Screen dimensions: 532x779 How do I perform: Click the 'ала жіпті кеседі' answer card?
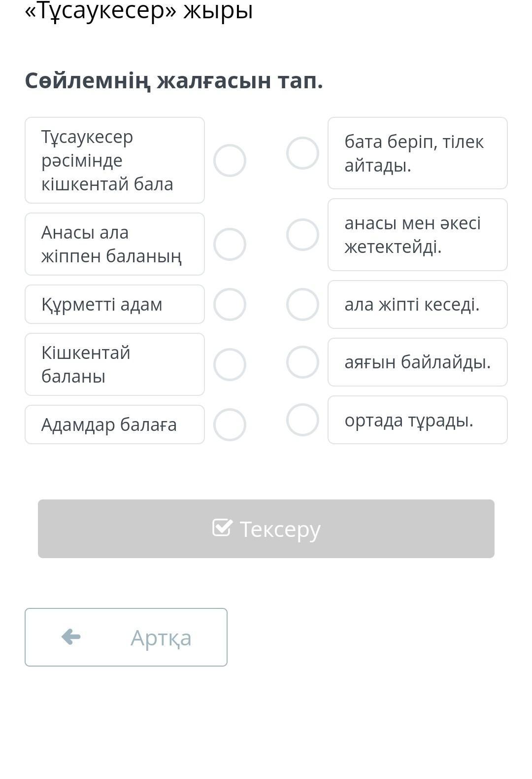[x=417, y=304]
